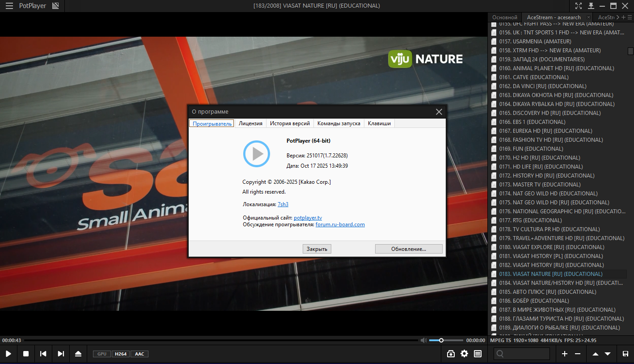Open player settings via the gear icon
This screenshot has width=634, height=364.
(465, 354)
